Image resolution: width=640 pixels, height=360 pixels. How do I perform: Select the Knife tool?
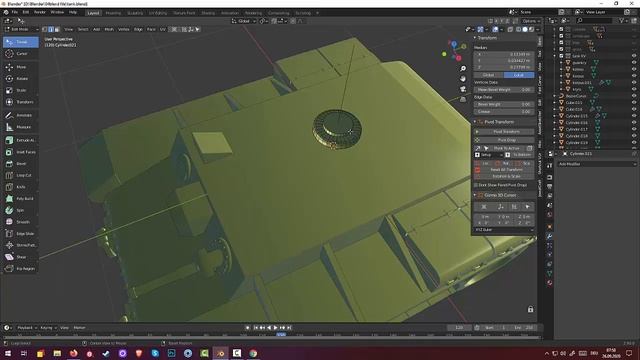coord(20,187)
